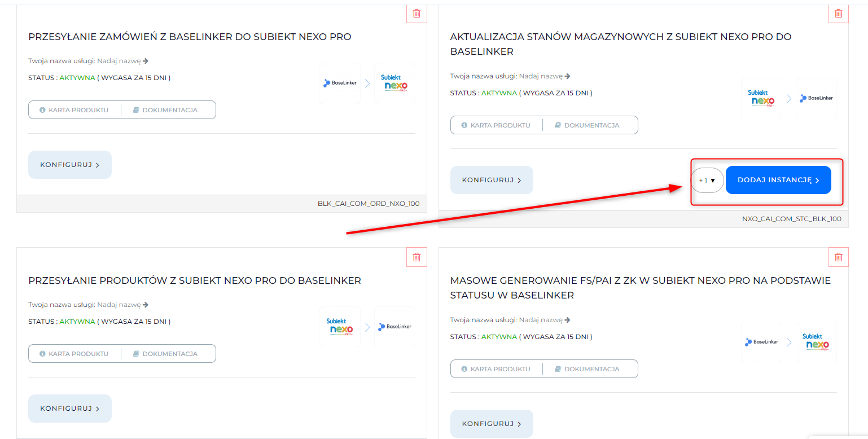
Task: Click Aktywna status in Przesyłanie zamówień card
Action: coord(77,78)
